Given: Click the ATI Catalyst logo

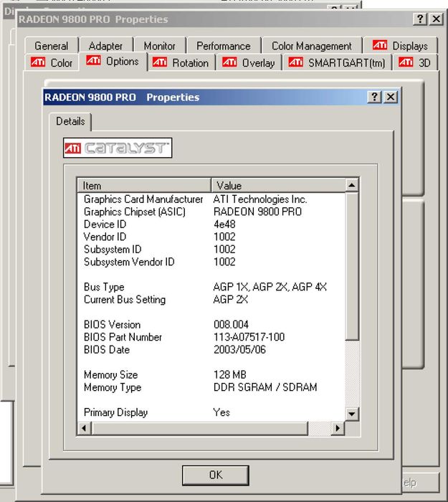Looking at the screenshot, I should (x=118, y=148).
